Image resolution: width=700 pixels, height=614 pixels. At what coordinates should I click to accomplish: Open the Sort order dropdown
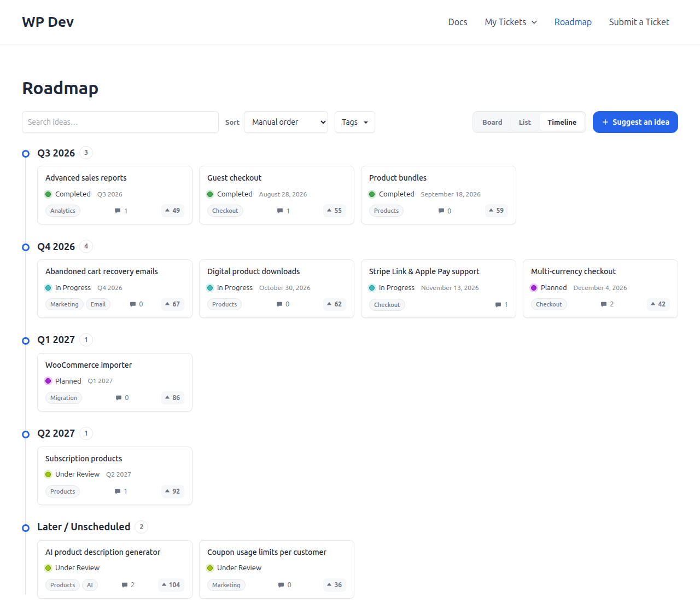click(286, 122)
